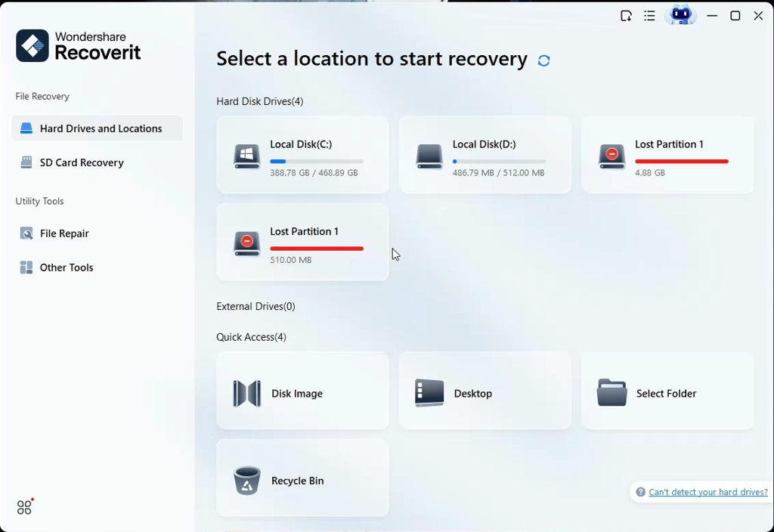Open the list menu icon in title bar
The height and width of the screenshot is (532, 774).
click(649, 16)
